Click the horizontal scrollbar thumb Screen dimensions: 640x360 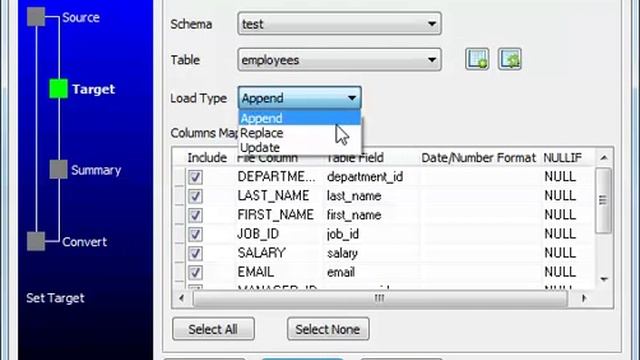[380, 298]
